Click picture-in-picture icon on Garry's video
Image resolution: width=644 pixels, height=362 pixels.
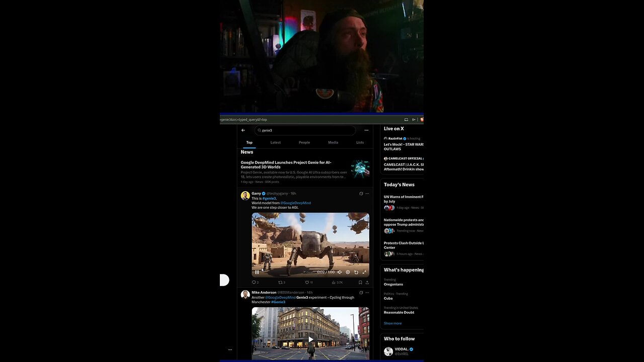(356, 272)
